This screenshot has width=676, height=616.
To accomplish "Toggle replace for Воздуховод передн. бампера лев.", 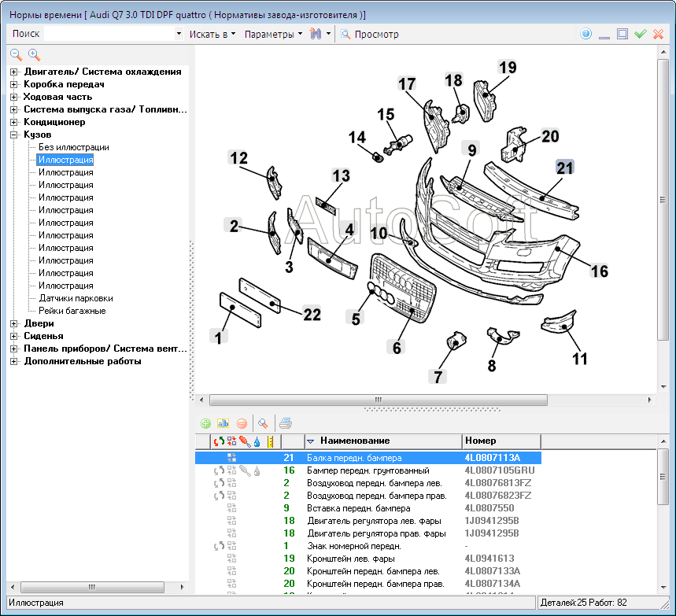I will [219, 483].
